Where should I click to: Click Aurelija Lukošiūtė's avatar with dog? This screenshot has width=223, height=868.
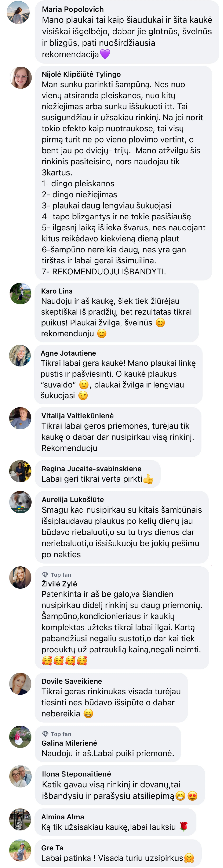[x=20, y=502]
